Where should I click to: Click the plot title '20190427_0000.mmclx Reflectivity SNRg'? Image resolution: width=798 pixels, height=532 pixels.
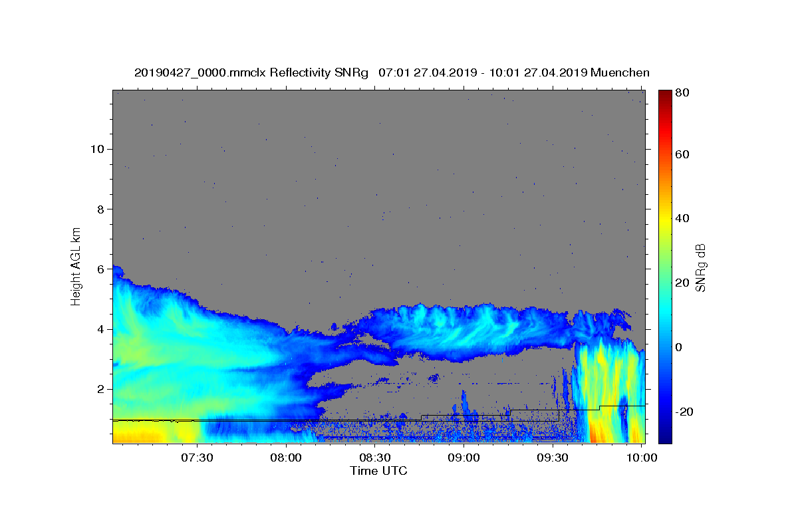click(x=251, y=72)
